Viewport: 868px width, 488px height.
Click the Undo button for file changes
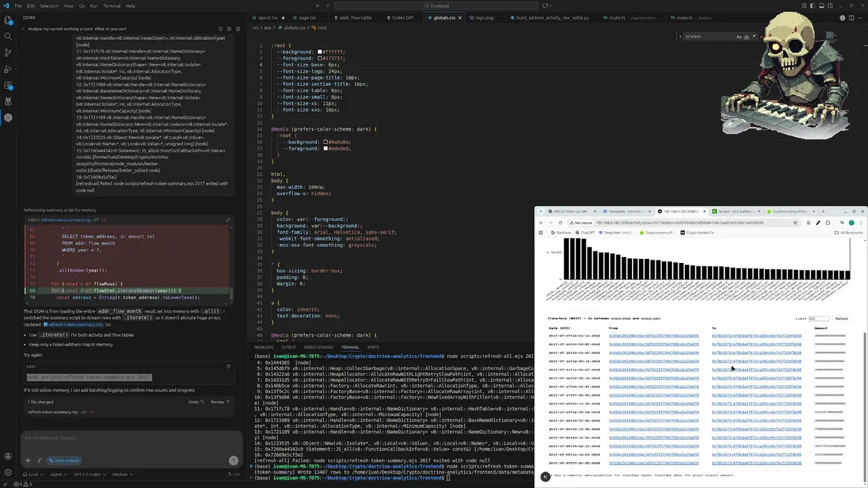coord(195,402)
